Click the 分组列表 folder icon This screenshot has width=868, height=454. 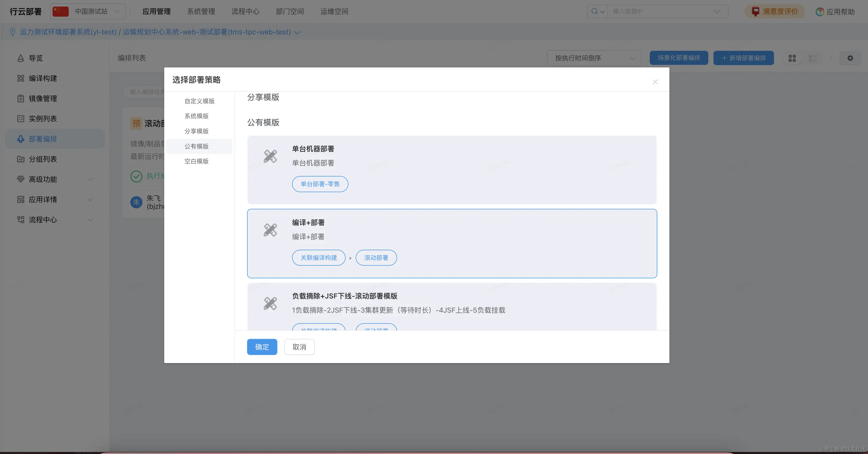pos(21,159)
